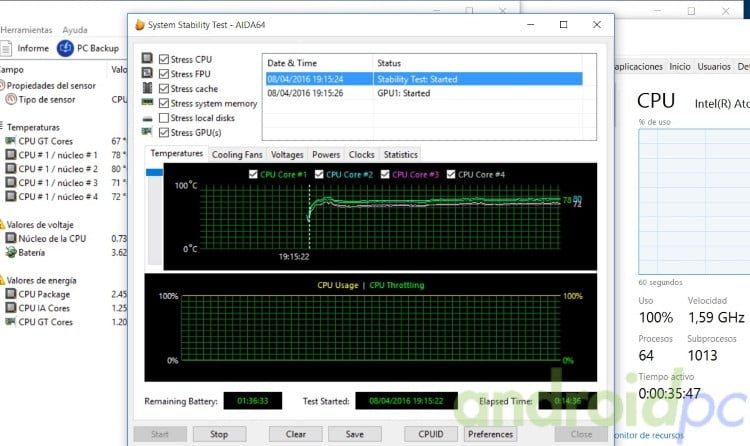Viewport: 750px width, 446px height.
Task: Click the Propiedades del sensor icon
Action: 2,85
